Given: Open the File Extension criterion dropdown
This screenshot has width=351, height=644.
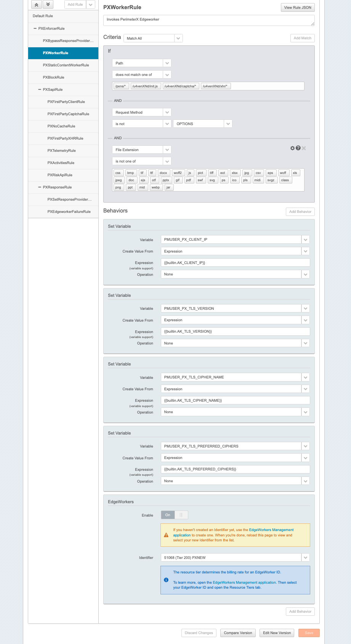Looking at the screenshot, I should (167, 150).
